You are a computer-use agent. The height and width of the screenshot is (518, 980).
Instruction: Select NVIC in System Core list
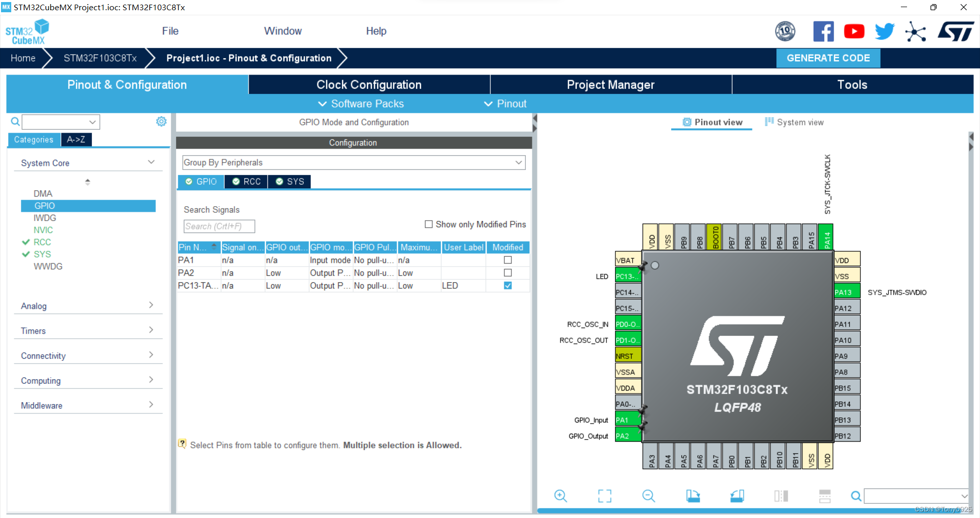(43, 230)
